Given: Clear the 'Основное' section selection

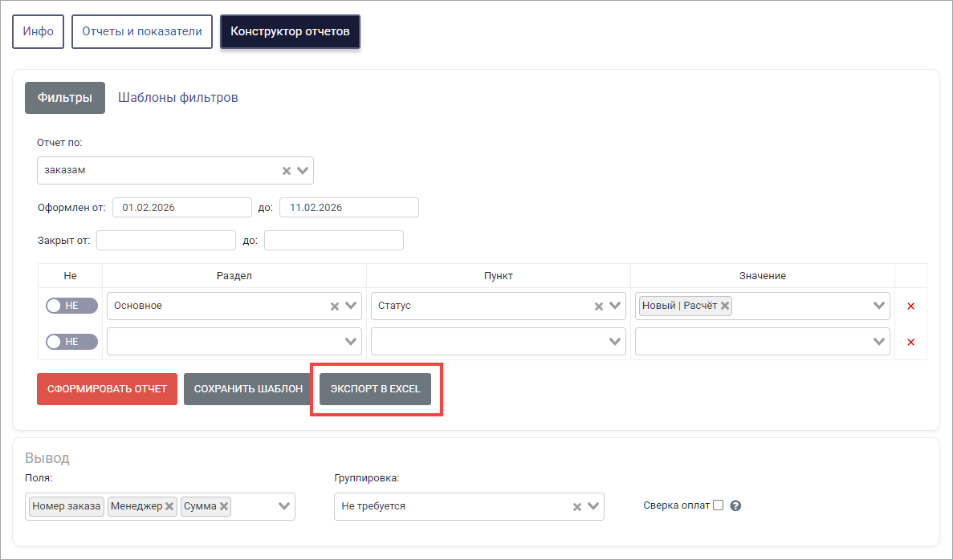Looking at the screenshot, I should point(335,306).
